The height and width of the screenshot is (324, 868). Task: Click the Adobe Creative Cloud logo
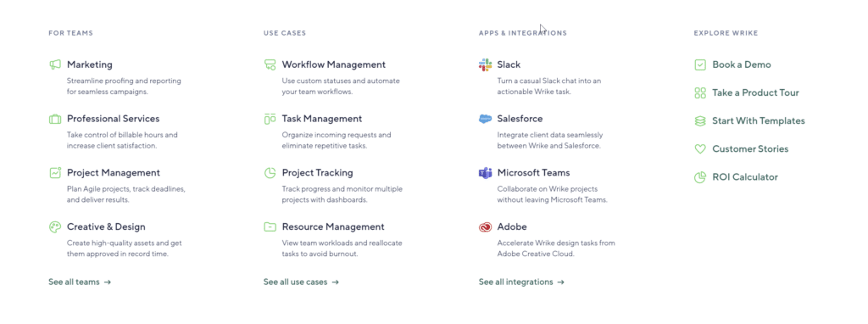(485, 227)
